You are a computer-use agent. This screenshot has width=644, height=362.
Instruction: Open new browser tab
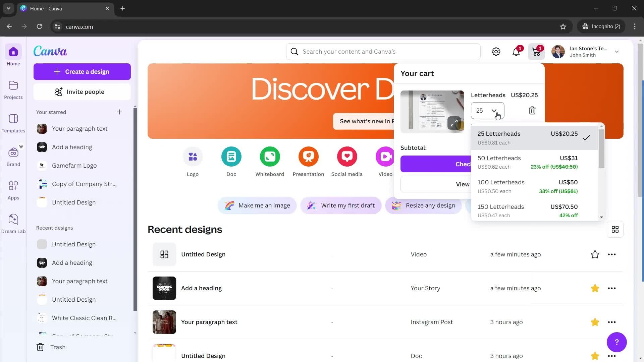coord(123,8)
